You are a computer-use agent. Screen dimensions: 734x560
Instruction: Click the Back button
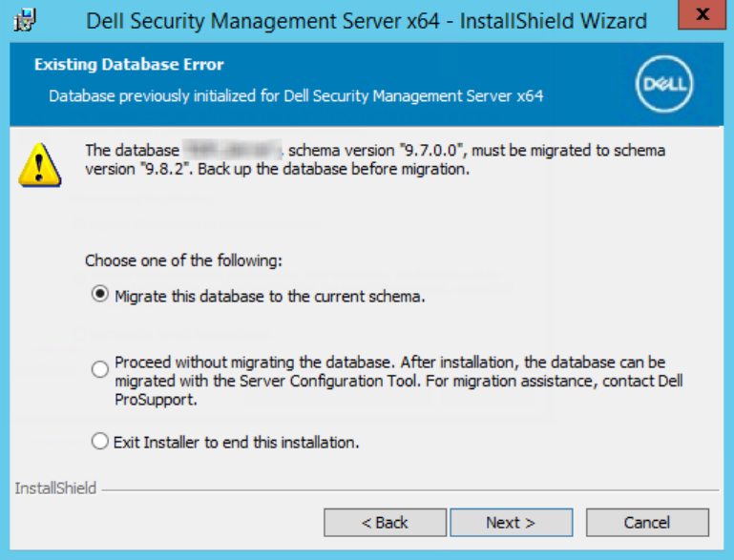(385, 522)
